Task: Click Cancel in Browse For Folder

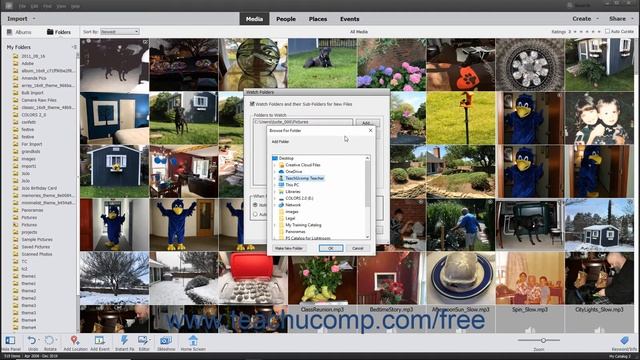Action: click(358, 248)
